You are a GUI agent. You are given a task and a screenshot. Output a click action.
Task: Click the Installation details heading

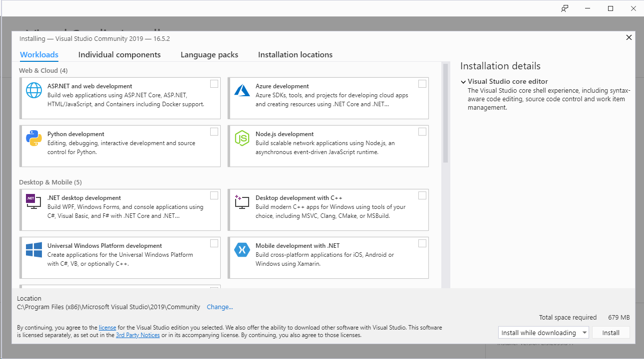(500, 66)
